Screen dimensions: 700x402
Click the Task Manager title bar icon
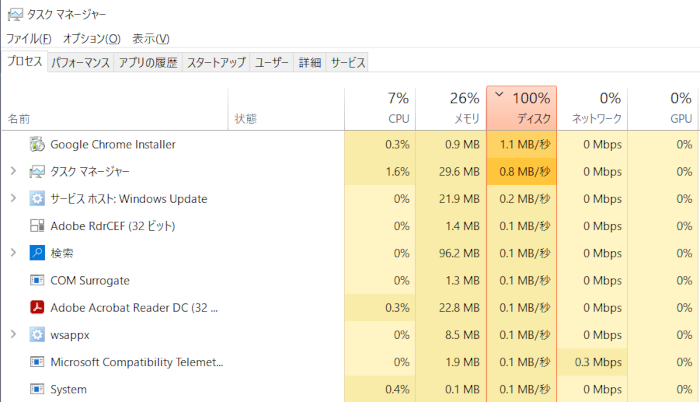click(x=15, y=15)
